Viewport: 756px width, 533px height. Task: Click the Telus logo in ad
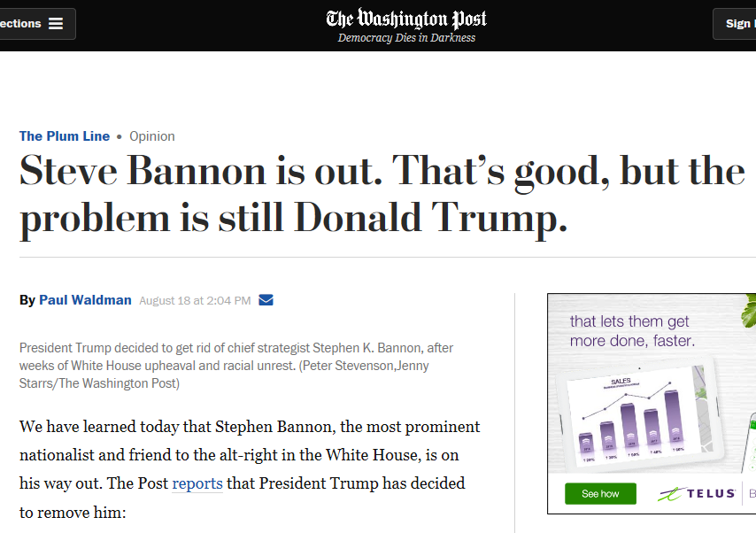coord(697,493)
